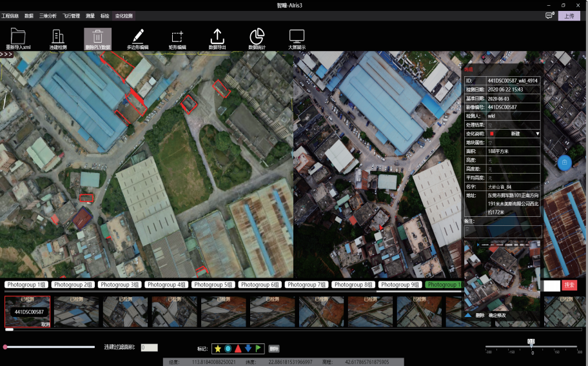Switch to Photogroup 5组 tab

(213, 285)
